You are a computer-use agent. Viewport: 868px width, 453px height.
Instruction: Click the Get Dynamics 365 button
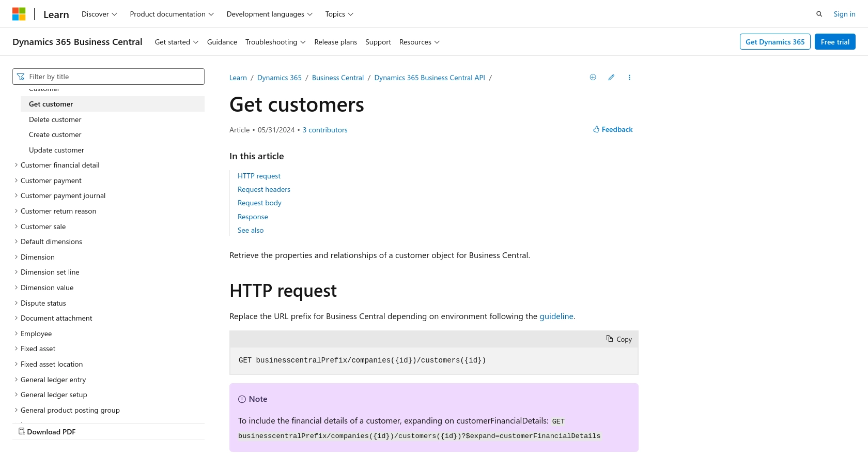(775, 42)
